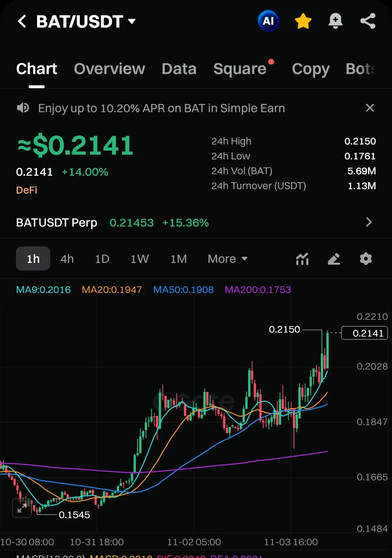Open the BATUSDT Perp contract row
The image size is (392, 558).
pyautogui.click(x=196, y=223)
